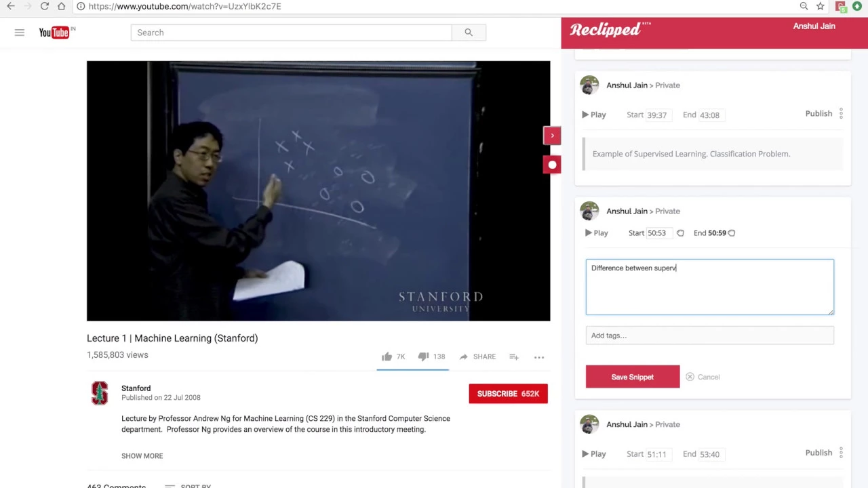Open options menu for 51:11 snippet
The width and height of the screenshot is (868, 488).
tap(841, 453)
